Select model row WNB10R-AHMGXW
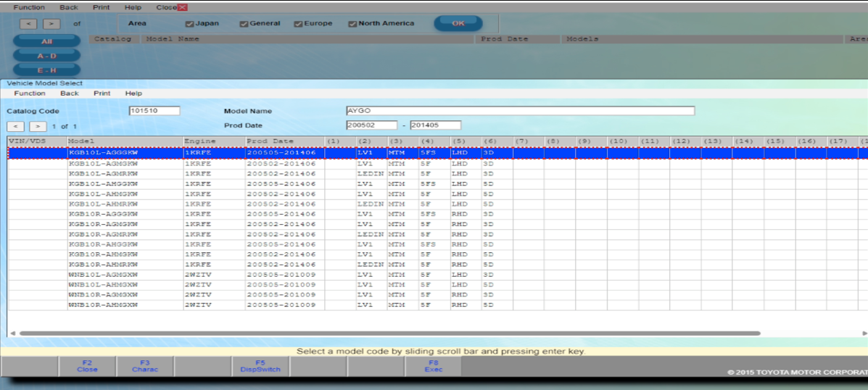Screen dimensions: 868x390 pyautogui.click(x=437, y=304)
